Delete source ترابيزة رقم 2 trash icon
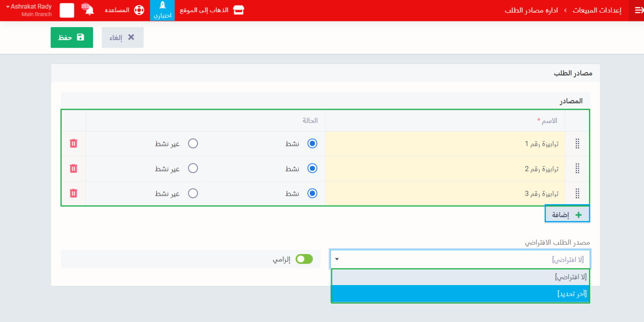 (x=73, y=169)
